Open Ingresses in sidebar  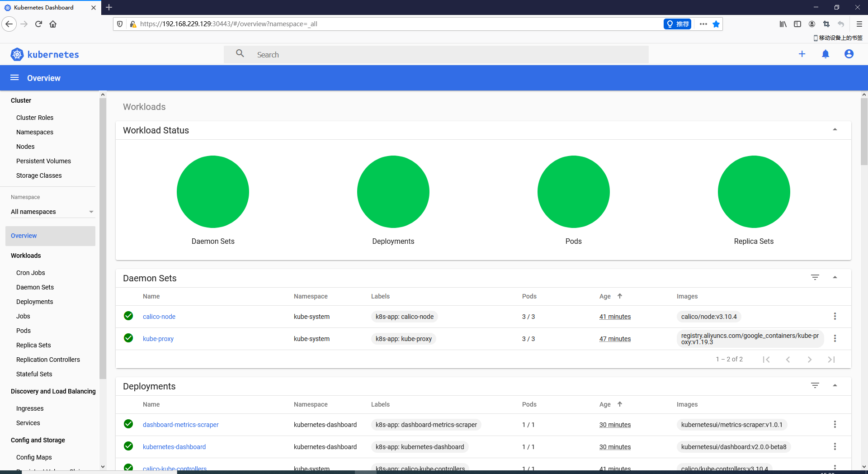click(30, 408)
